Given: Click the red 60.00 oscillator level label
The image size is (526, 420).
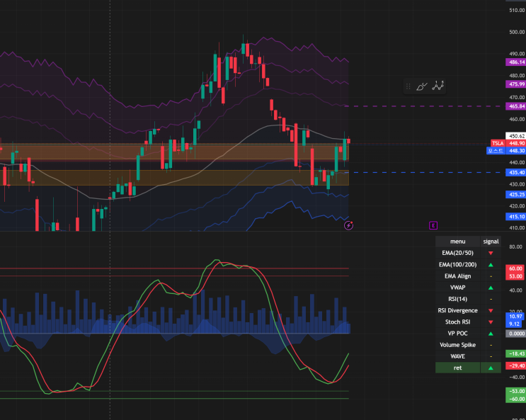Looking at the screenshot, I should pos(515,268).
